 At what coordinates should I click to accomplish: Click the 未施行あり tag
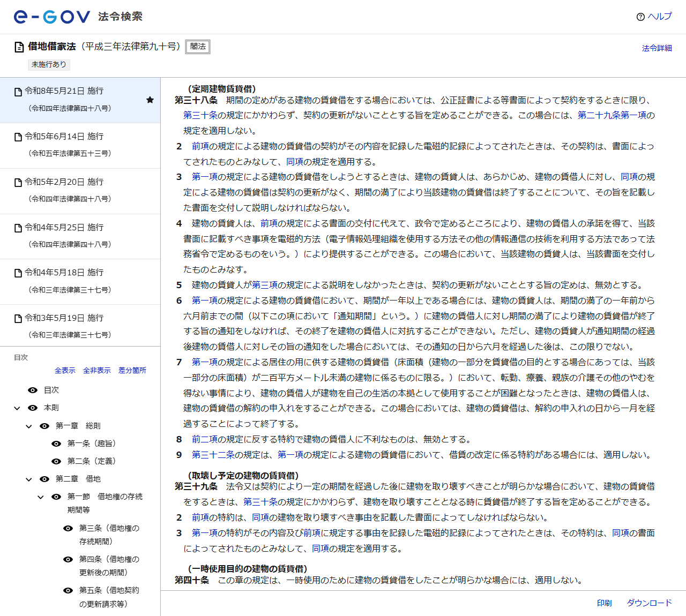click(49, 64)
